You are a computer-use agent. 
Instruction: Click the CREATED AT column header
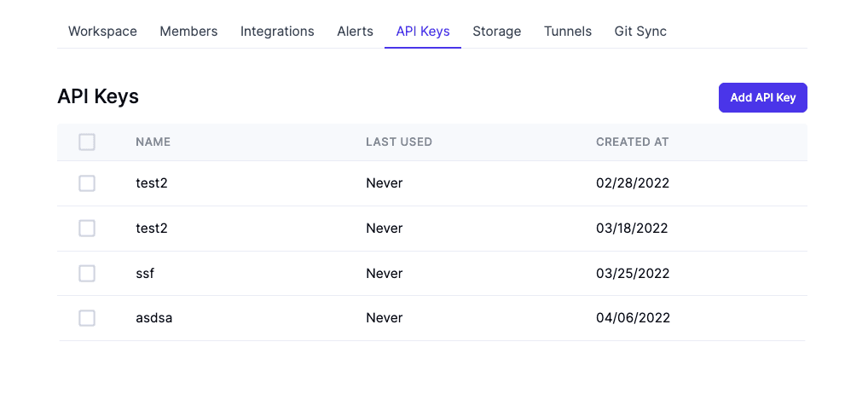tap(632, 142)
